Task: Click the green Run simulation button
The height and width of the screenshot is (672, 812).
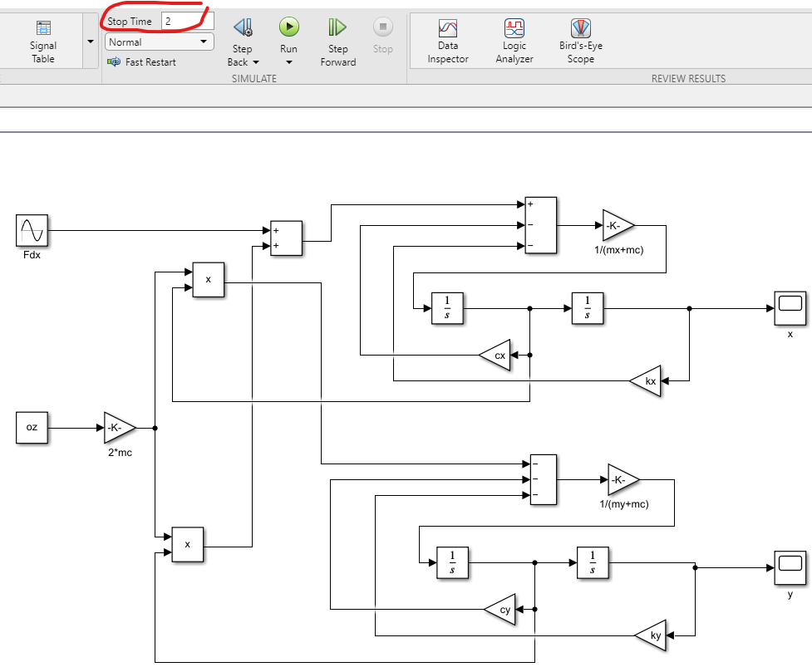Action: click(289, 27)
